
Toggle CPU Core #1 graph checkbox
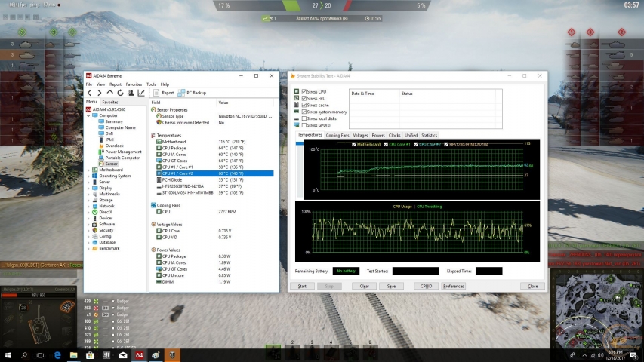[x=386, y=145]
